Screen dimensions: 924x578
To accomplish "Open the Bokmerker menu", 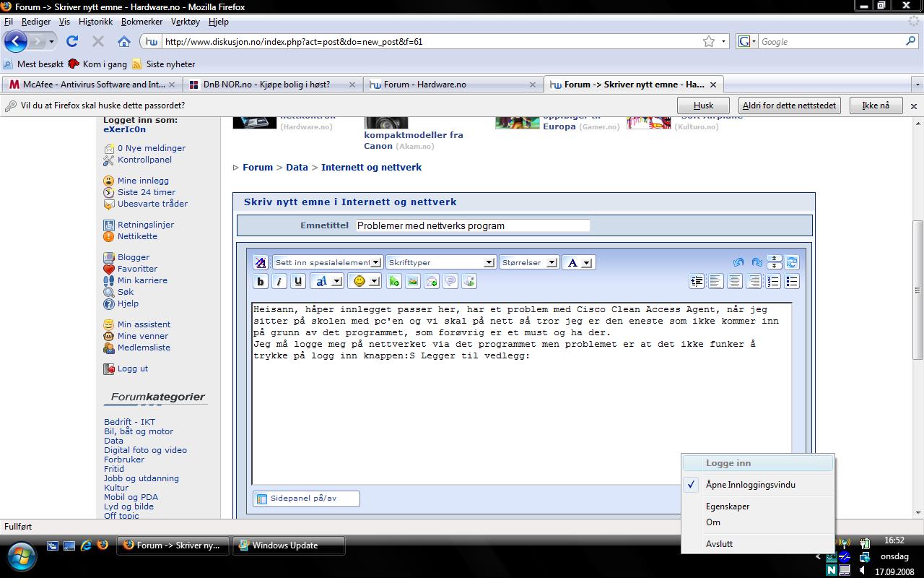I will pyautogui.click(x=141, y=22).
